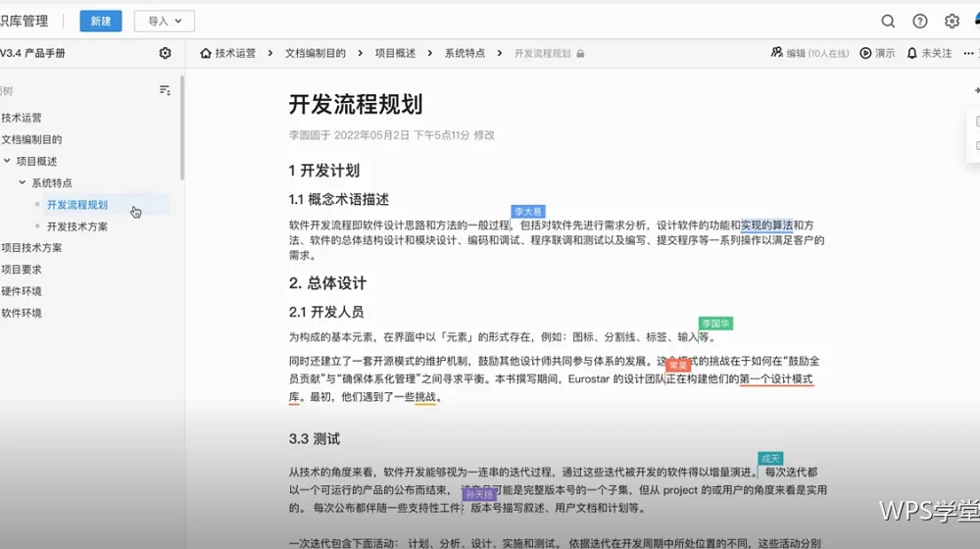Click the V3.4 产品手册 title
This screenshot has height=549, width=980.
32,53
